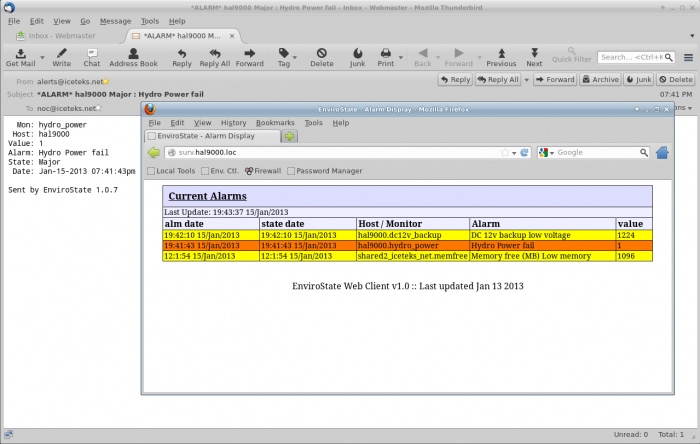Click the Firefox back arrow
The width and height of the screenshot is (700, 444).
click(154, 153)
